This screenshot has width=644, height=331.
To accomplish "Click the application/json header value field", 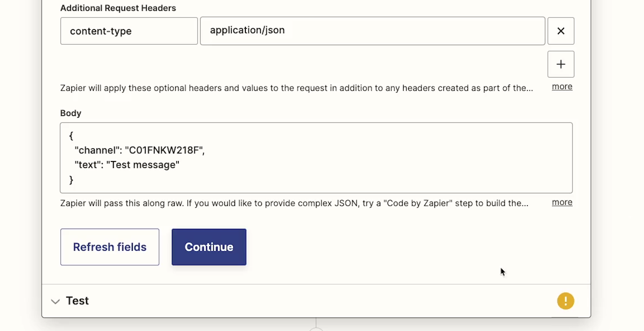I will 372,31.
